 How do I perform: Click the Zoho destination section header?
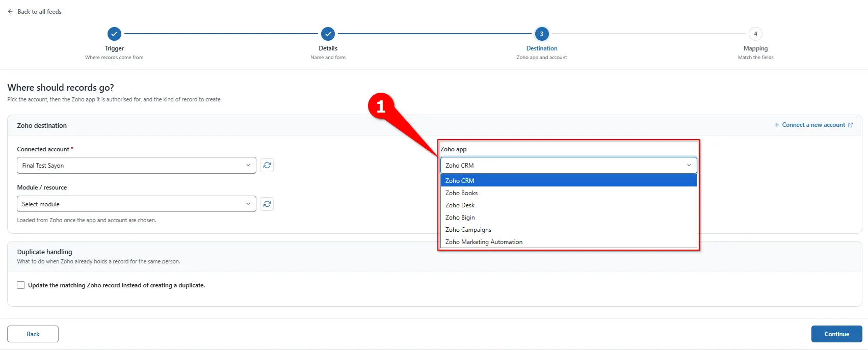click(x=42, y=125)
